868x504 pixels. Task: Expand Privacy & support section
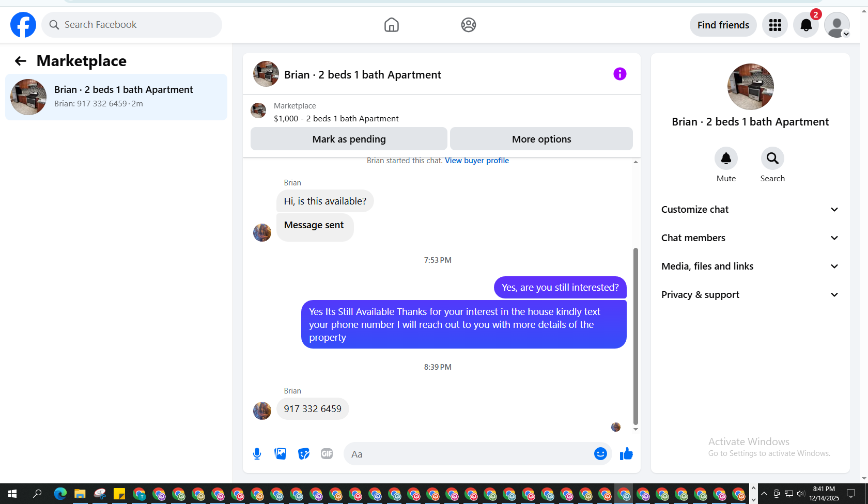point(750,294)
